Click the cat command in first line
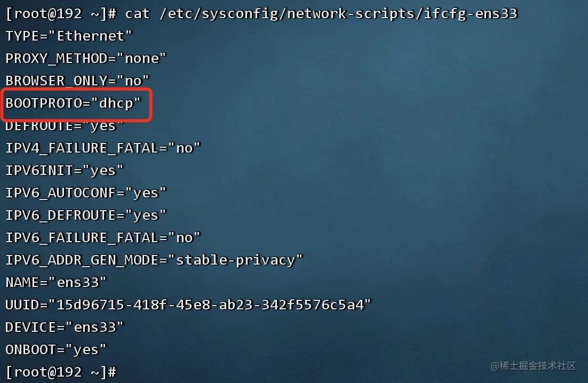Screen dimensions: 588x383 click(137, 14)
